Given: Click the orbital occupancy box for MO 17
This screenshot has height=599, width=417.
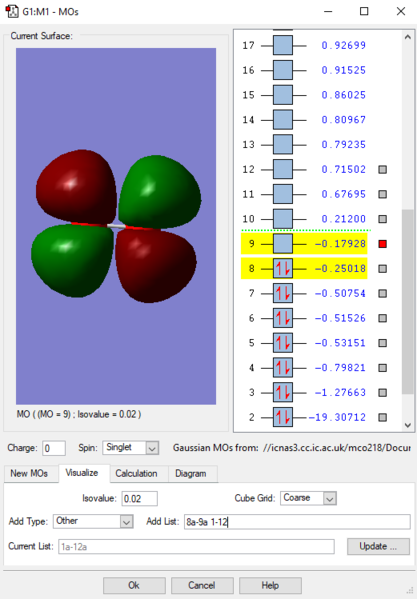Looking at the screenshot, I should click(283, 45).
